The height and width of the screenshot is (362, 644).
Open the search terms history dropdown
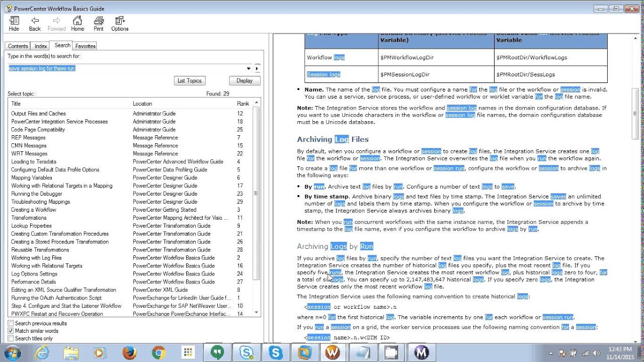tap(249, 68)
